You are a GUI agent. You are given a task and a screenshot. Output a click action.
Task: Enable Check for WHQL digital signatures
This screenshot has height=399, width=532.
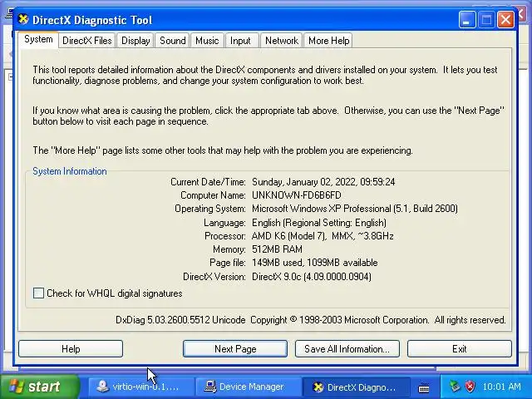pyautogui.click(x=38, y=293)
